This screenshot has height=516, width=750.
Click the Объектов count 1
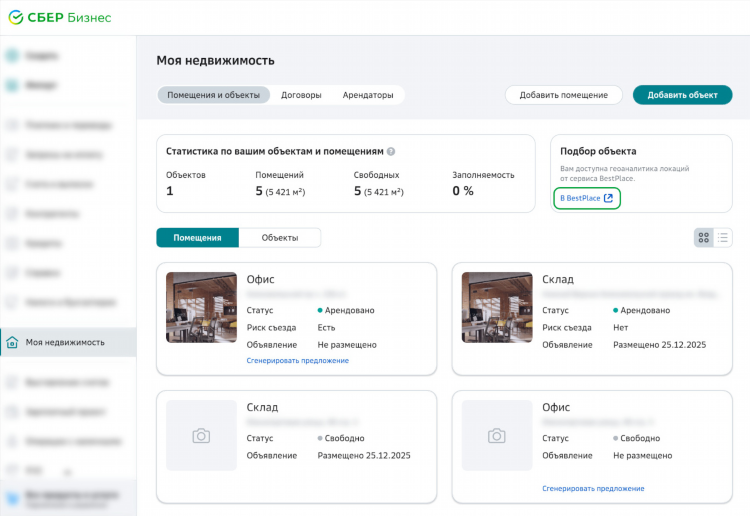[169, 191]
